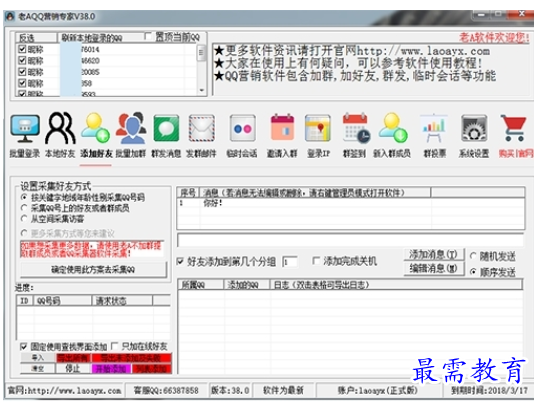Click the 软件为最新 status entry

tap(283, 390)
